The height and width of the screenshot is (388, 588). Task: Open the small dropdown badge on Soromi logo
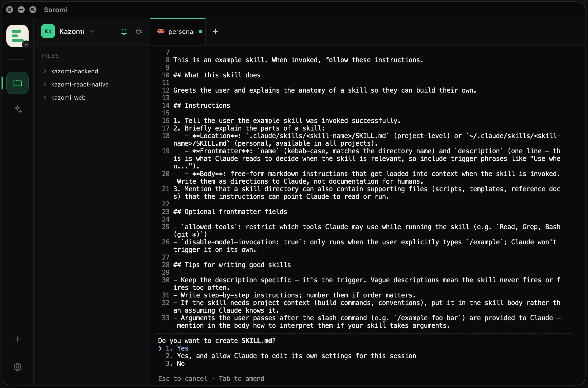(x=26, y=45)
